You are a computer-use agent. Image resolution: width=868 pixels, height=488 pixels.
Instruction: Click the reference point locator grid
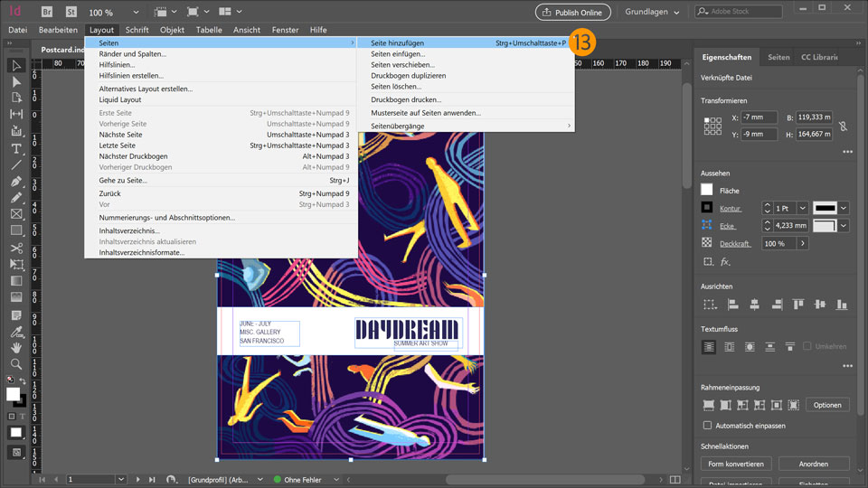point(712,126)
